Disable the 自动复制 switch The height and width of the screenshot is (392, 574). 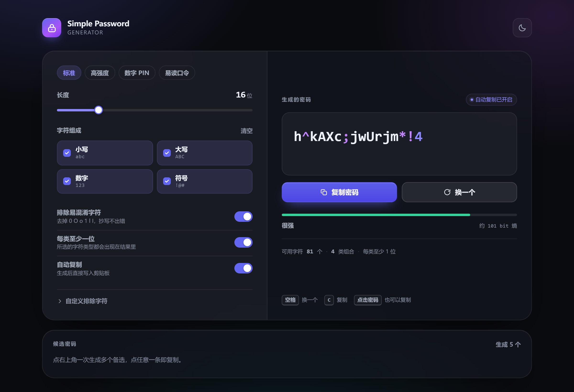click(243, 268)
